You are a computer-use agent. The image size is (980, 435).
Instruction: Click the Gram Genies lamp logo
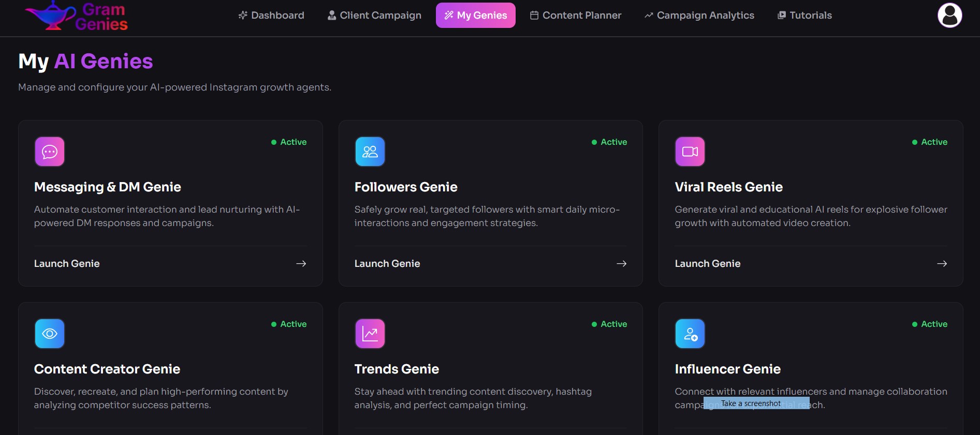coord(77,16)
